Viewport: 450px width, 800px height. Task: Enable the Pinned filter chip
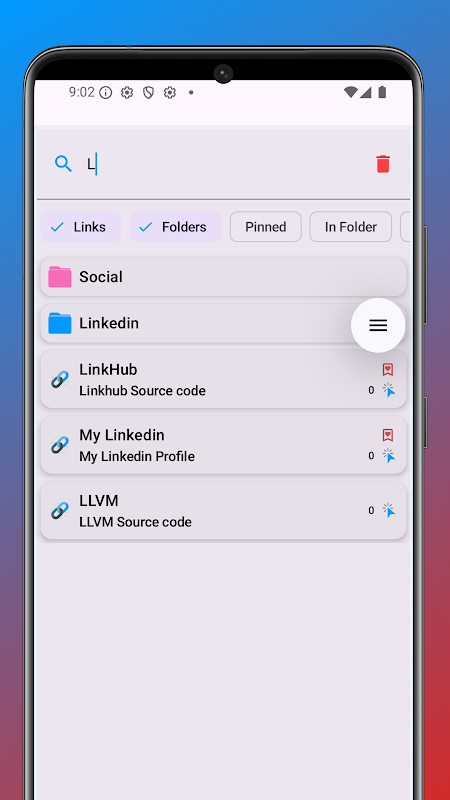266,227
